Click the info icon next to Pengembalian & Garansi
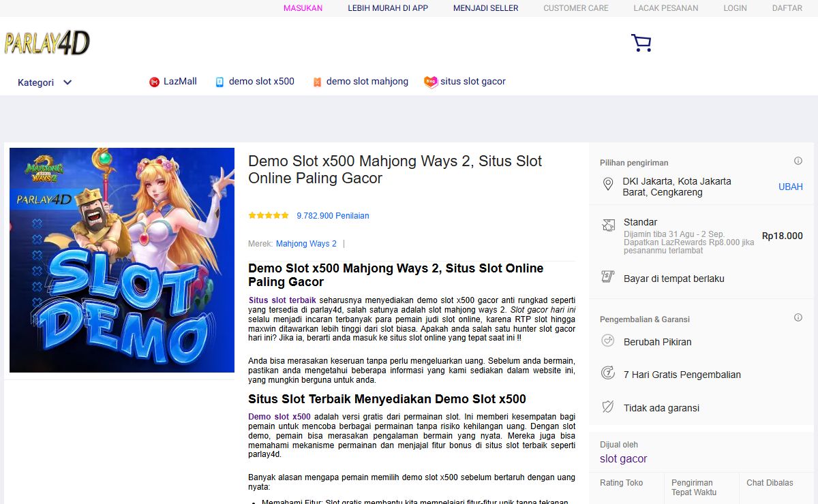 tap(798, 318)
